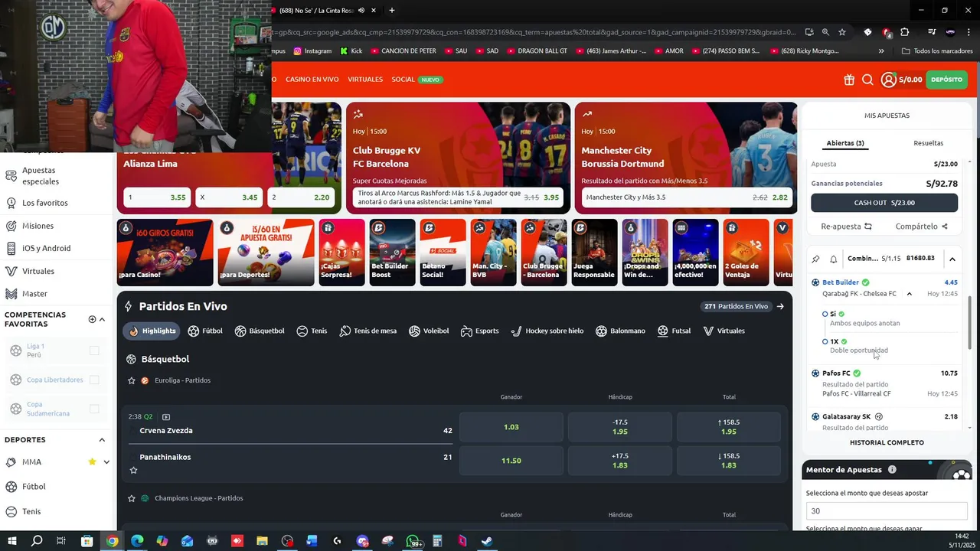The height and width of the screenshot is (551, 980).
Task: Open Chrome extensions puzzle icon
Action: pyautogui.click(x=905, y=32)
